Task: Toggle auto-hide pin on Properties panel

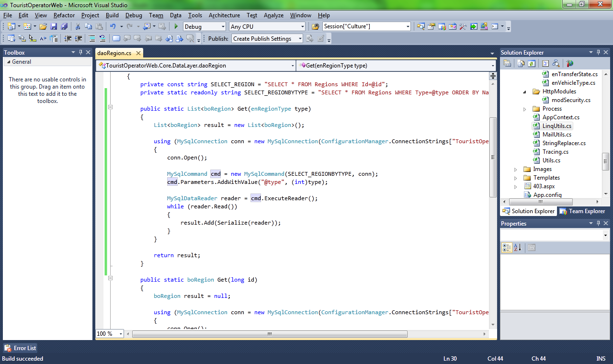Action: click(x=598, y=223)
